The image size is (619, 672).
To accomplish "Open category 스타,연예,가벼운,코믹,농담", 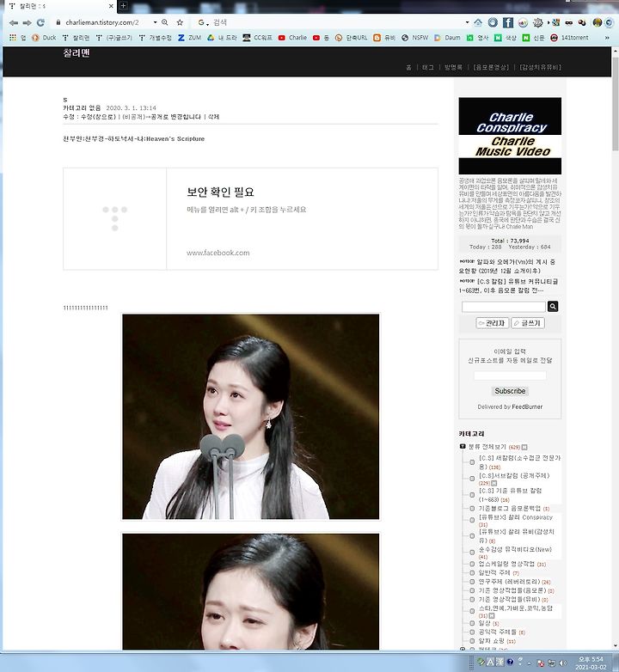I will (x=516, y=612).
